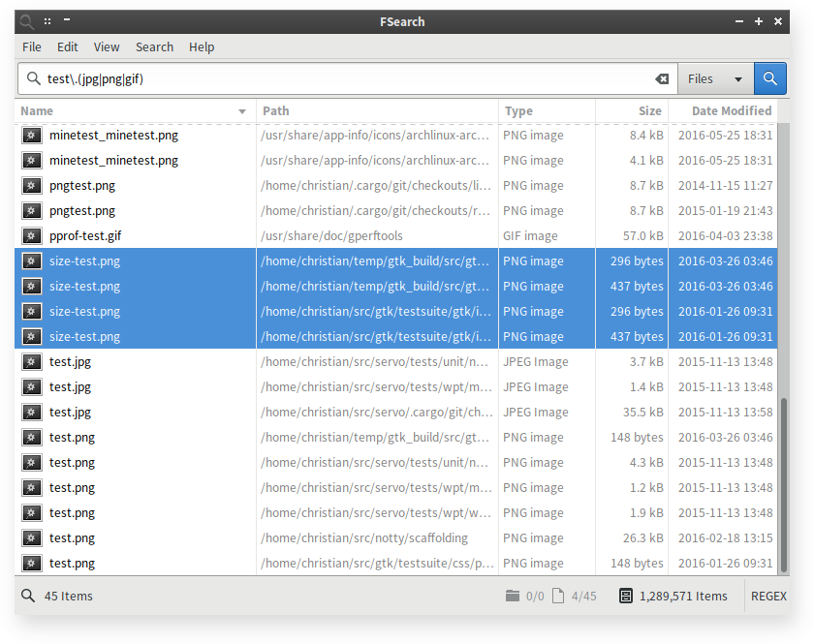Click the "4/45" selected files count
Screen dimensions: 814x644
click(x=584, y=597)
